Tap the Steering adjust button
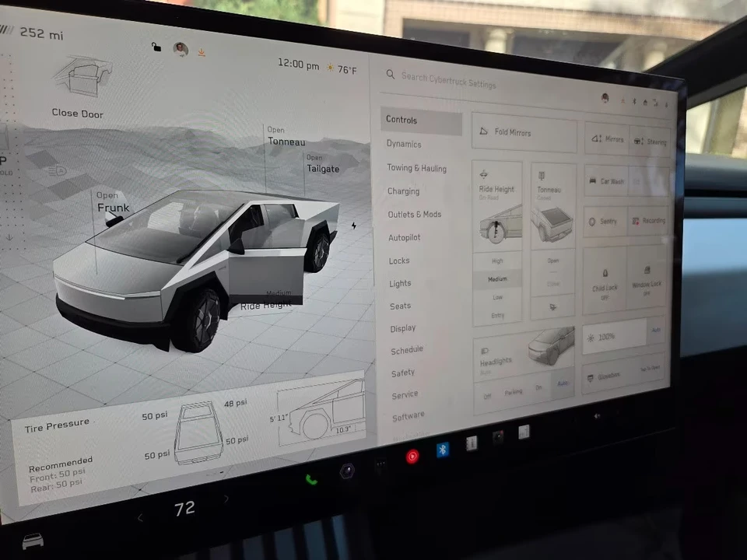This screenshot has height=560, width=747. click(651, 141)
